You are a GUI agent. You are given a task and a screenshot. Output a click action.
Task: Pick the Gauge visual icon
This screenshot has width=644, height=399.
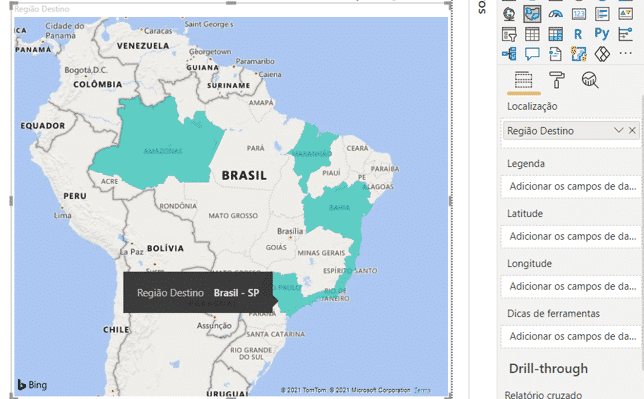555,14
